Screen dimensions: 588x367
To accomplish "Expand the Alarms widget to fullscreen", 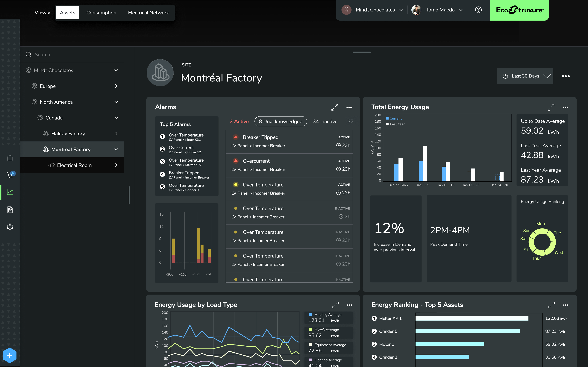I will [335, 107].
